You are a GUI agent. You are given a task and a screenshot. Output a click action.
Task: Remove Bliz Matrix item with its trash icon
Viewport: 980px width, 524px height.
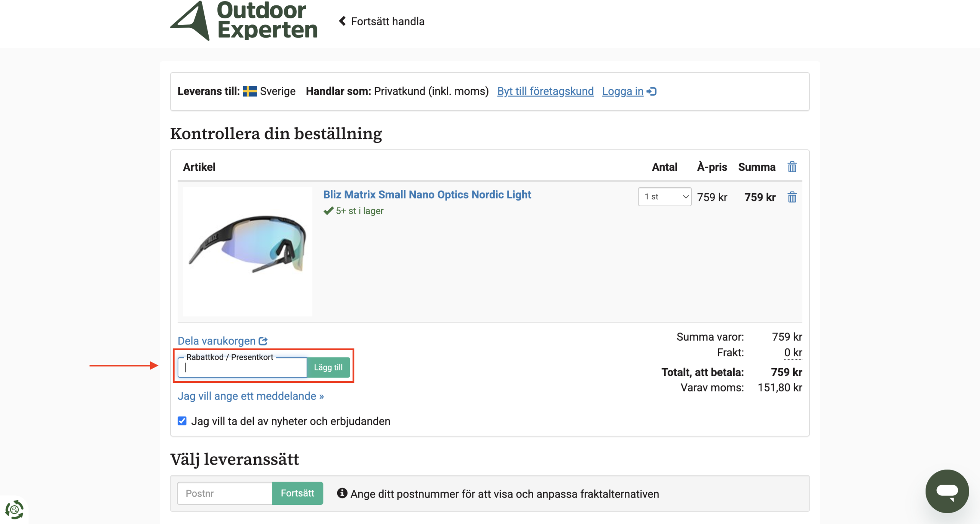pos(792,197)
